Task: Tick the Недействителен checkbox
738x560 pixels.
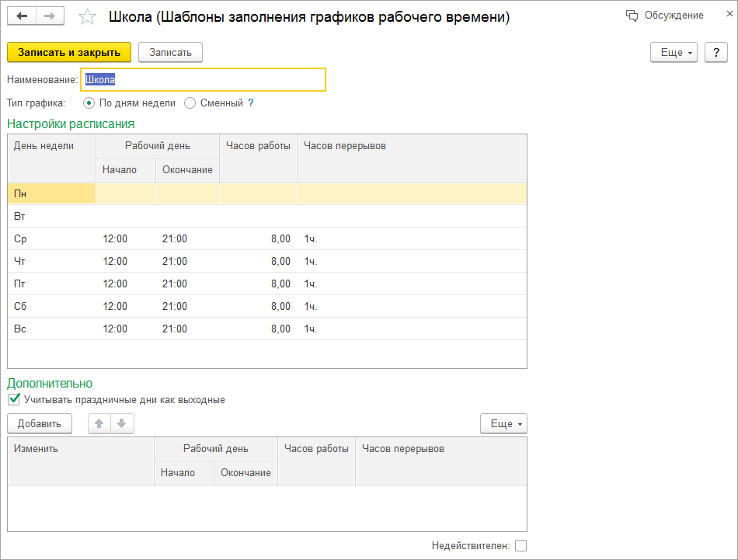Action: click(520, 545)
